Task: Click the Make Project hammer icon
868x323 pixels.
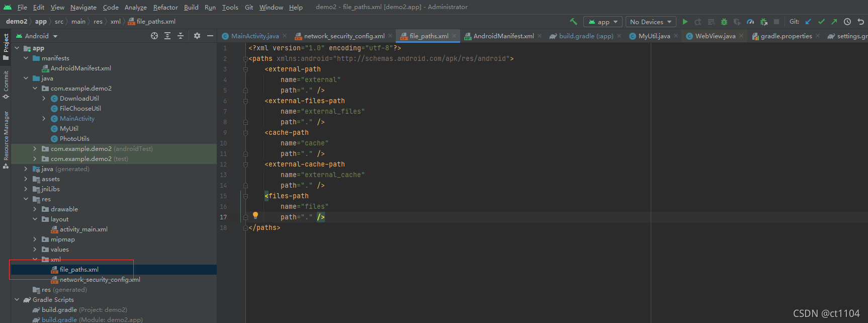Action: point(573,22)
